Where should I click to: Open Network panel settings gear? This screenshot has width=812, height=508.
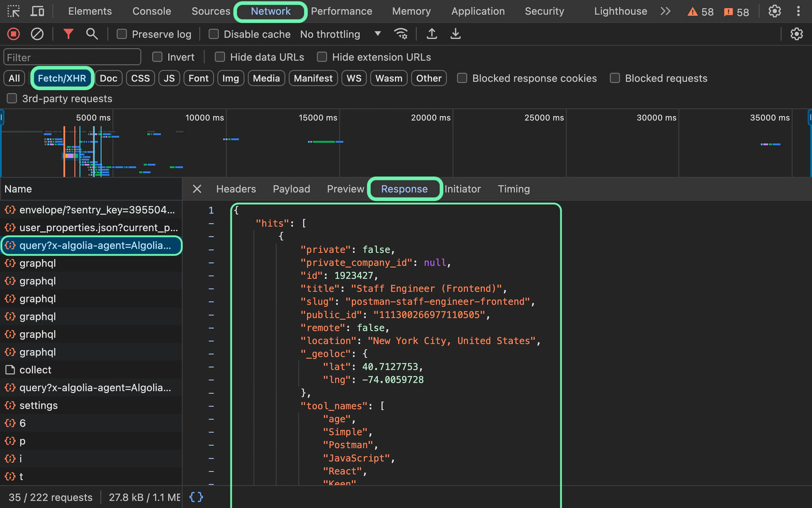click(797, 34)
